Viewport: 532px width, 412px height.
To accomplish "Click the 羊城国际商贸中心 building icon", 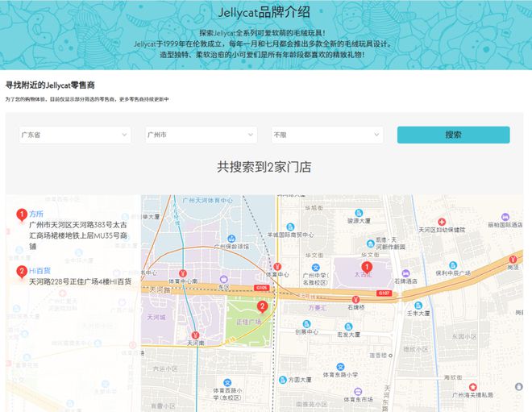I will coord(290,227).
